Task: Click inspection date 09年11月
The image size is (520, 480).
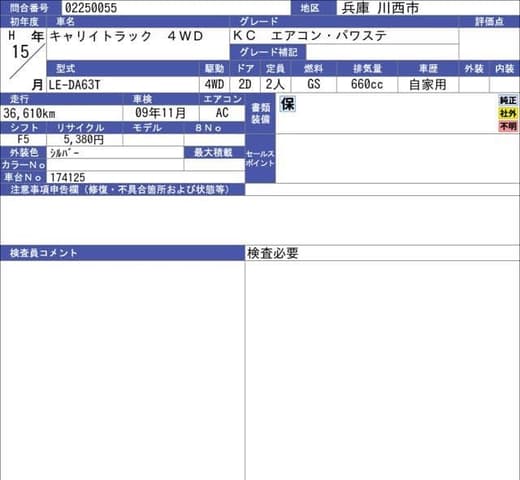Action: click(x=160, y=113)
